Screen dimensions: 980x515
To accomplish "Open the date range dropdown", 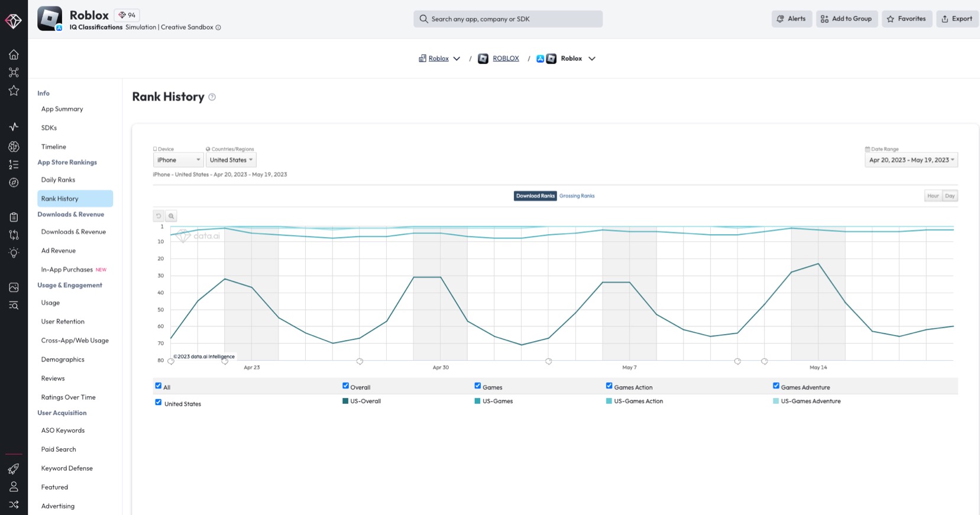I will point(911,160).
